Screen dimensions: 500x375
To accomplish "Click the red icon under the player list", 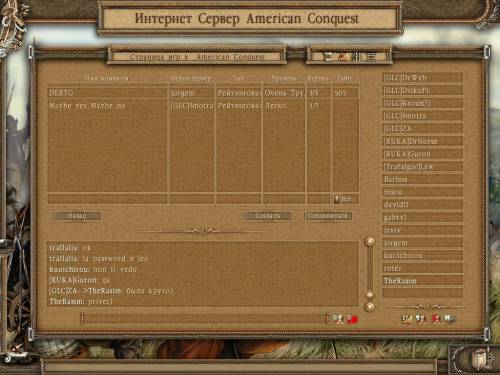I will pos(436,319).
